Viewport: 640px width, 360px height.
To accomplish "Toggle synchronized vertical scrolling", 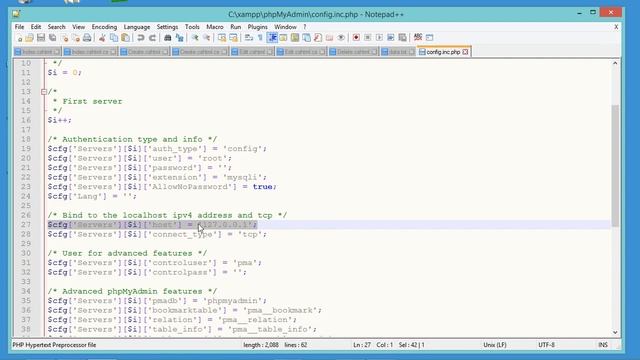I will pos(222,38).
